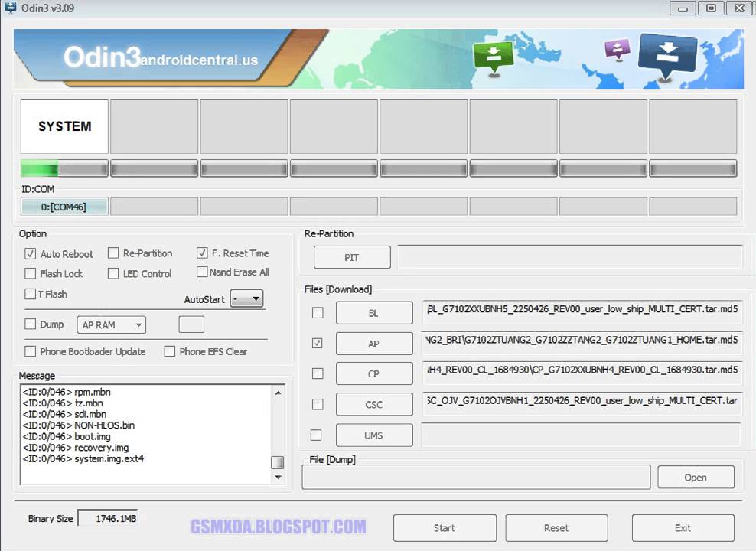The width and height of the screenshot is (756, 551).
Task: Check the CP file checkbox
Action: coord(318,373)
